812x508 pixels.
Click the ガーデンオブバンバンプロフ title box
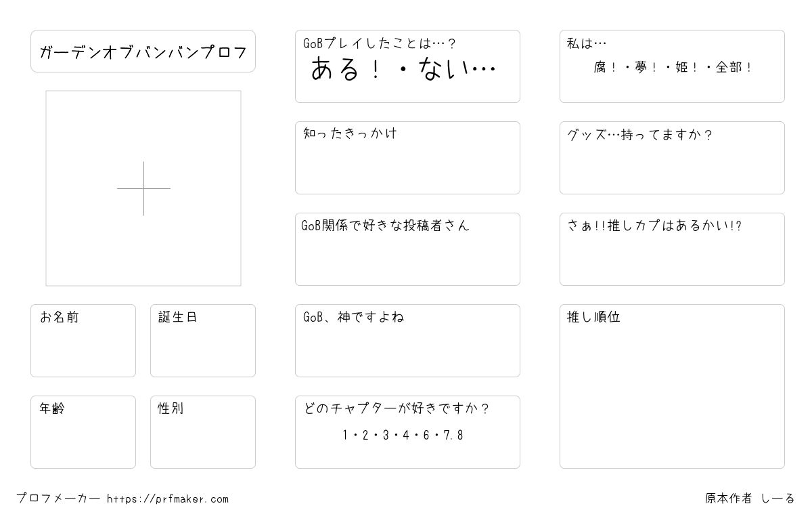click(143, 51)
